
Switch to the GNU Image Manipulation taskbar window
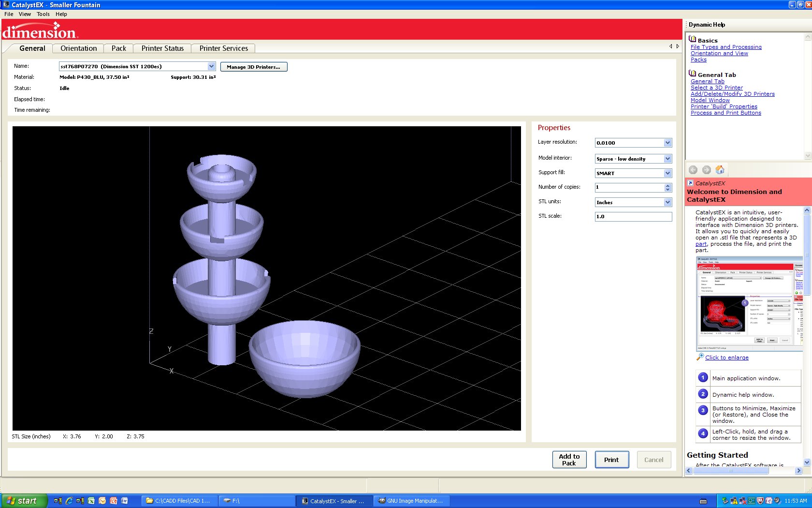[411, 501]
